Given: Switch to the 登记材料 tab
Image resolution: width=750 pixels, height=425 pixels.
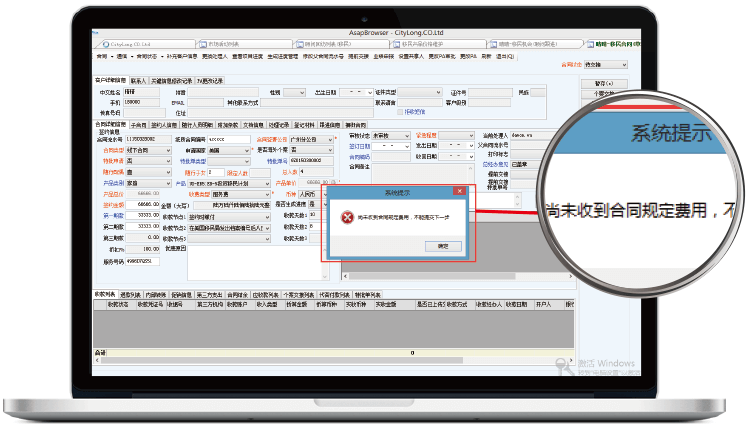Looking at the screenshot, I should (x=304, y=125).
